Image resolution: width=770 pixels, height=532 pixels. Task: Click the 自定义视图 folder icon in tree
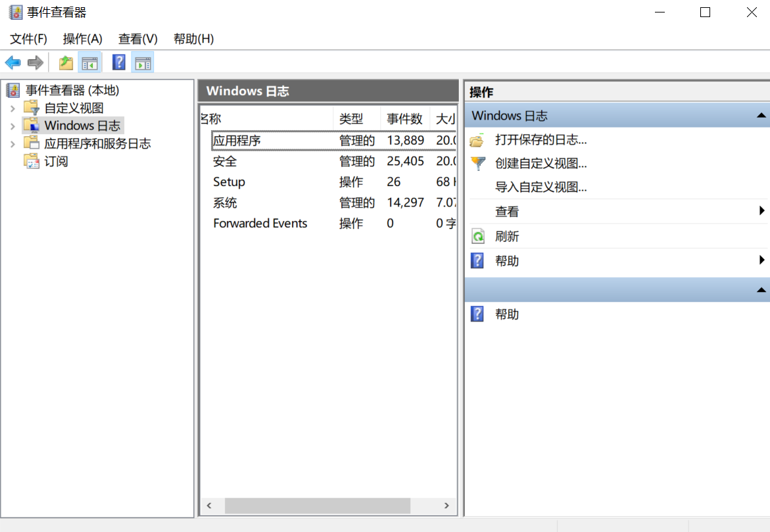point(32,108)
